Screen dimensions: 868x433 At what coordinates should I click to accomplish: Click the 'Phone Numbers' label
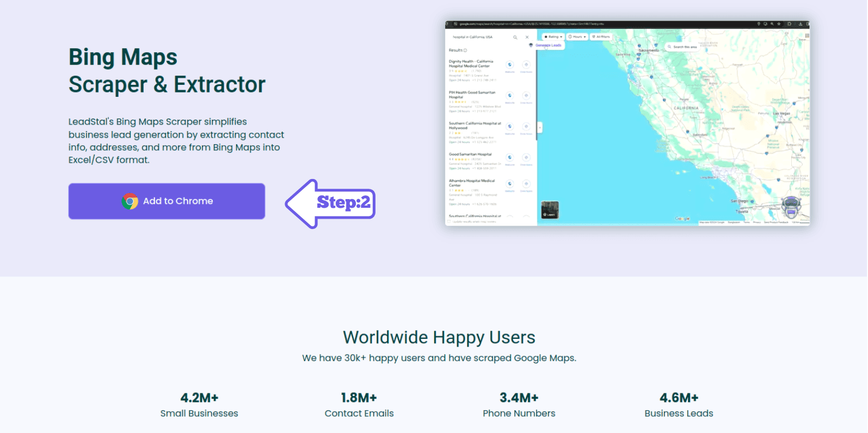[519, 413]
